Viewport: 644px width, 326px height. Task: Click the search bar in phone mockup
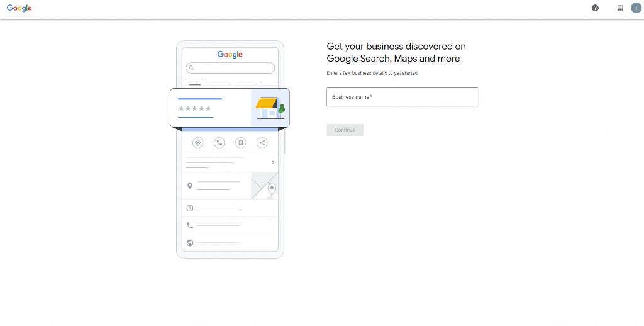click(230, 68)
